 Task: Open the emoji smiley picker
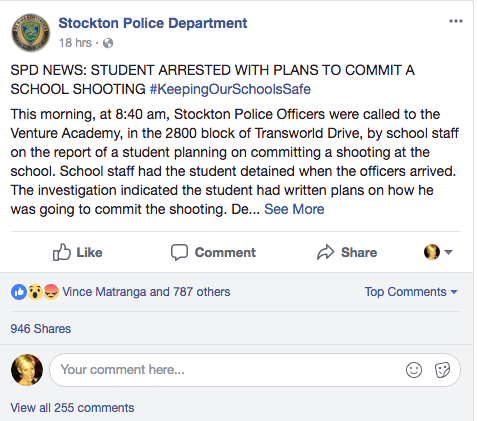[x=414, y=370]
